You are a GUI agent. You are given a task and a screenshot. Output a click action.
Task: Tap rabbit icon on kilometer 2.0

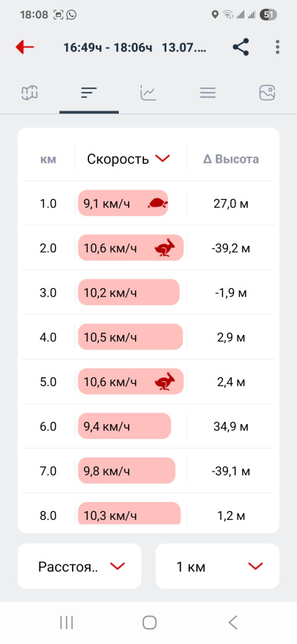(x=165, y=248)
